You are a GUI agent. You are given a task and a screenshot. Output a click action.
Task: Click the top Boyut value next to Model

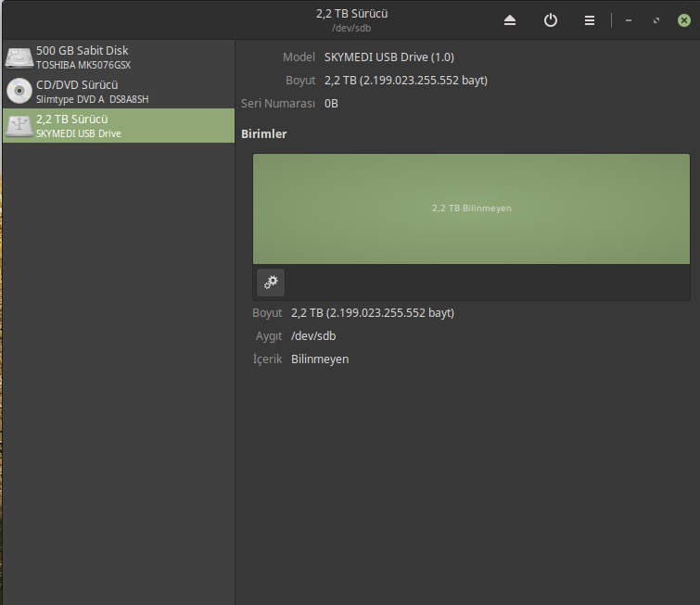pyautogui.click(x=406, y=81)
